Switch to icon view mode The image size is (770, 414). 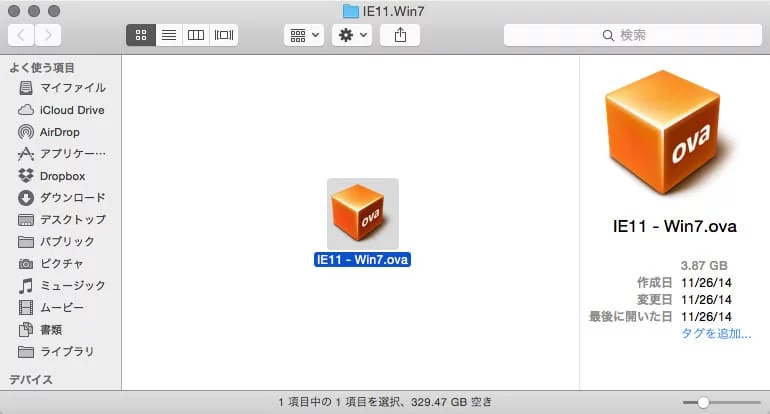(141, 35)
